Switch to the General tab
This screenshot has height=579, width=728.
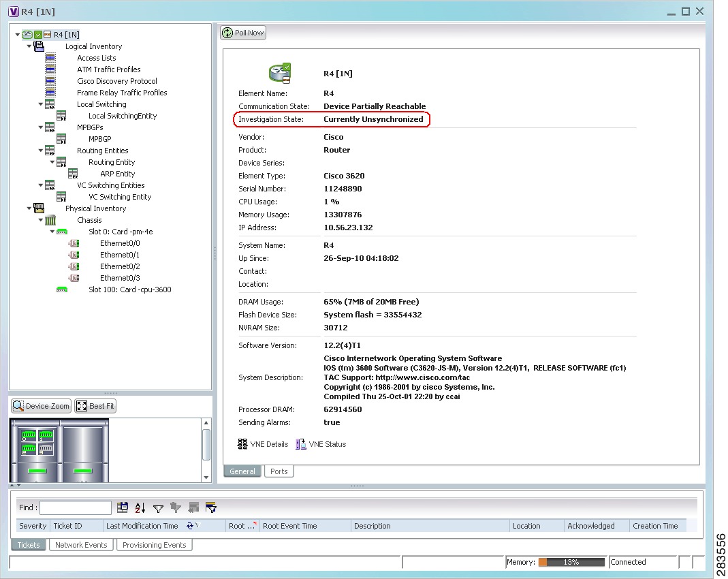coord(242,471)
